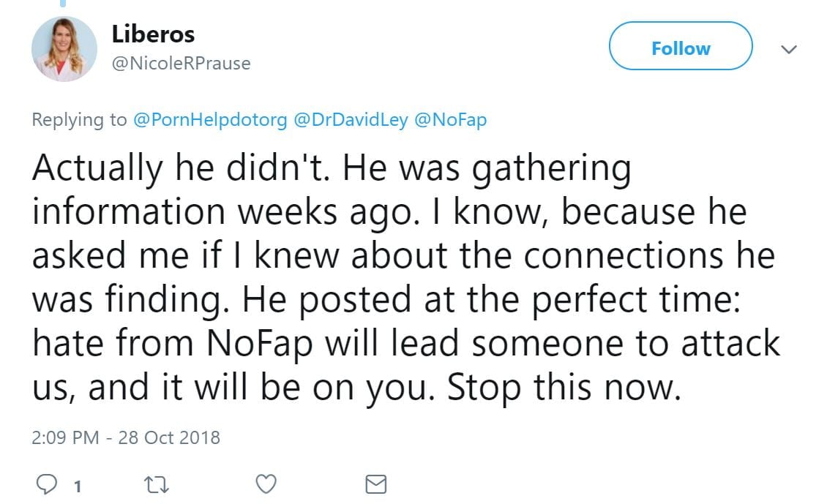Send tweet via Direct Message envelope icon

(375, 484)
